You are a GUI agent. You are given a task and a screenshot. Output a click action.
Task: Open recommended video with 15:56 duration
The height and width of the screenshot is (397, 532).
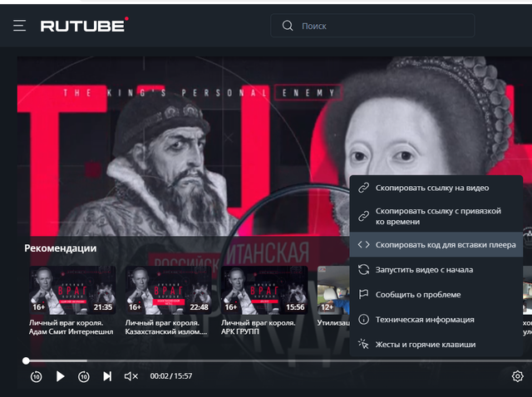[264, 290]
